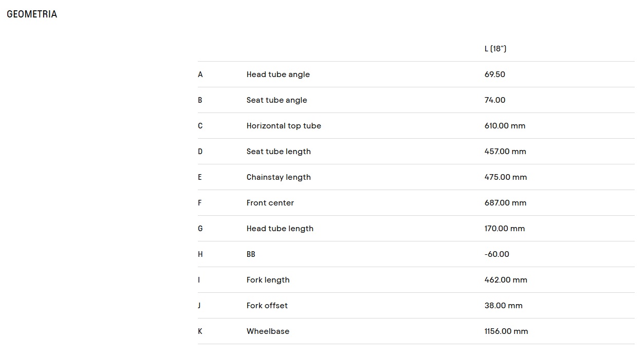Select the Fork length label
This screenshot has width=644, height=356.
[268, 280]
